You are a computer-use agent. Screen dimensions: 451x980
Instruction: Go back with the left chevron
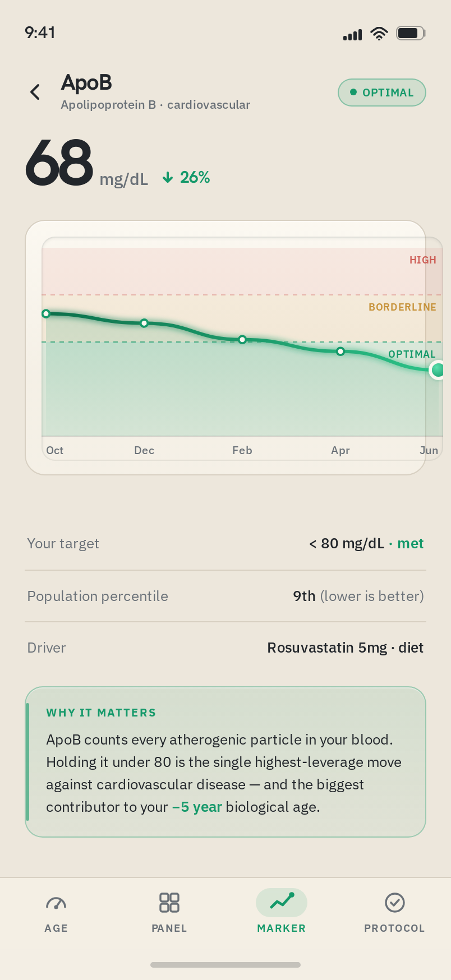tap(35, 92)
